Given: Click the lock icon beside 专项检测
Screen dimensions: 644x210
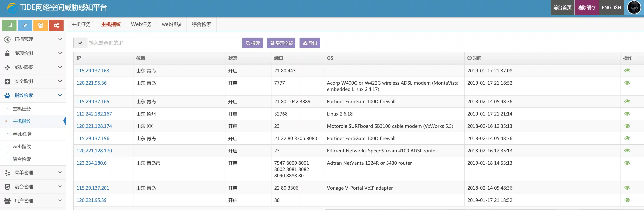Looking at the screenshot, I should (x=8, y=53).
